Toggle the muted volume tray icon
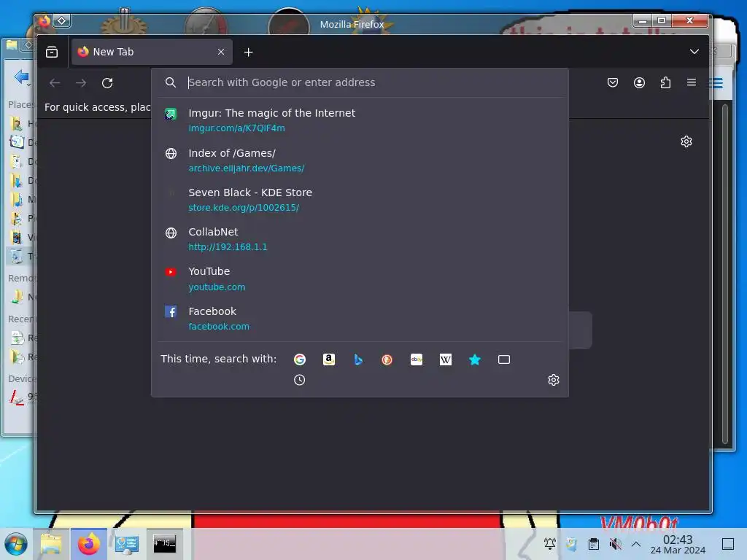Screen dimensions: 747x560 (615, 543)
